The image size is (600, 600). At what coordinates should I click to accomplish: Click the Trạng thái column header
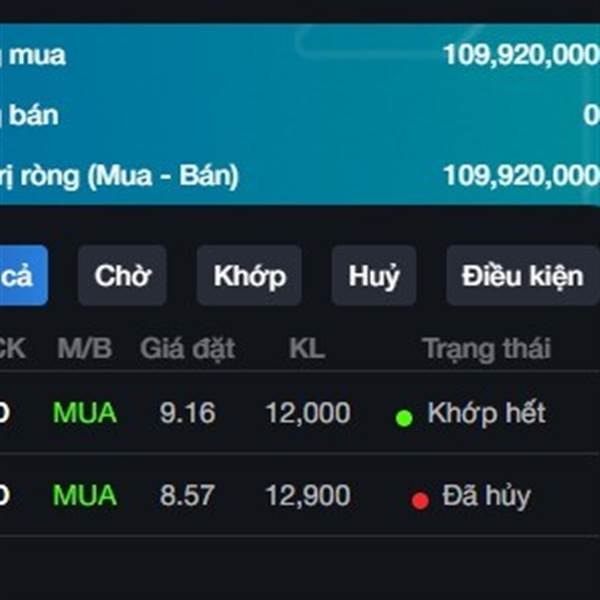(x=486, y=349)
